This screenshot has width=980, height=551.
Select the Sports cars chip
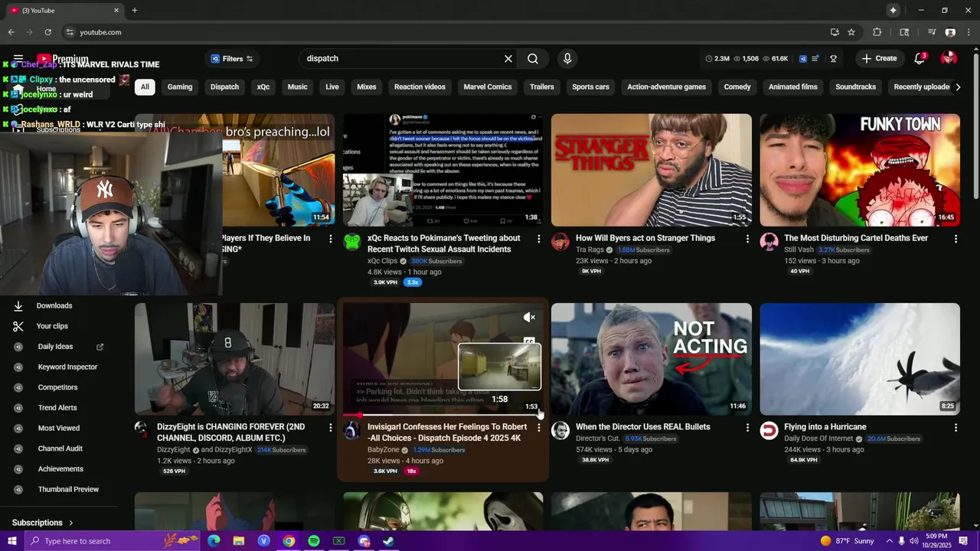pos(591,86)
